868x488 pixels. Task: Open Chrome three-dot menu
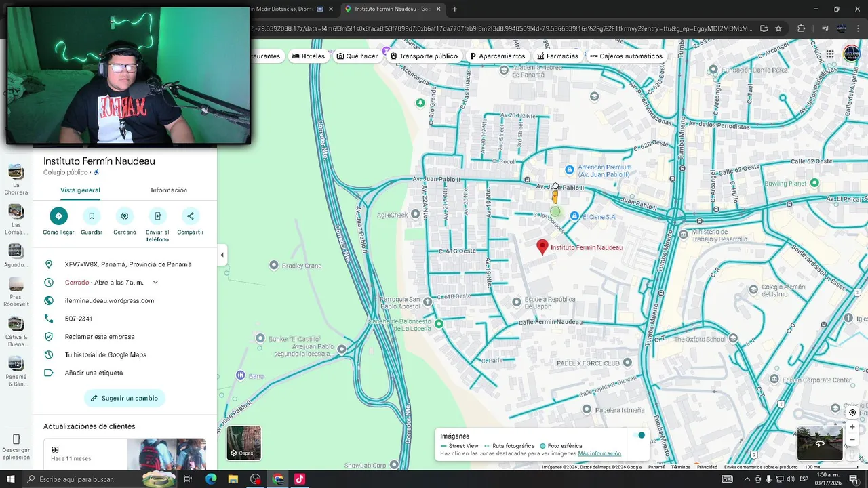[858, 28]
